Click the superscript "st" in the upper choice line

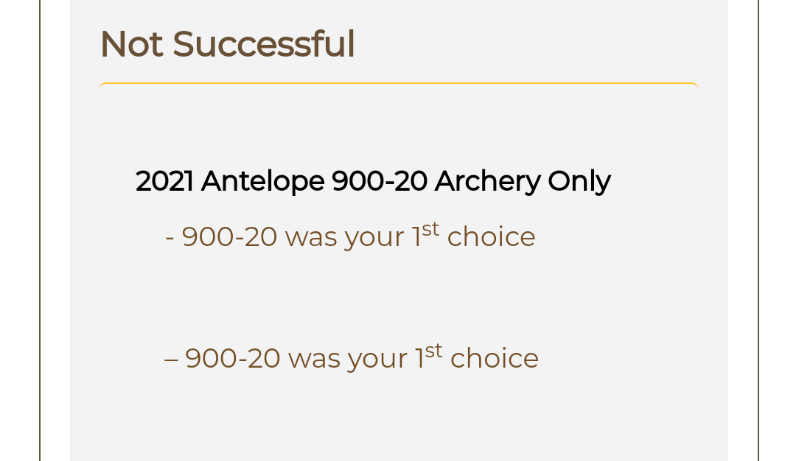[430, 229]
